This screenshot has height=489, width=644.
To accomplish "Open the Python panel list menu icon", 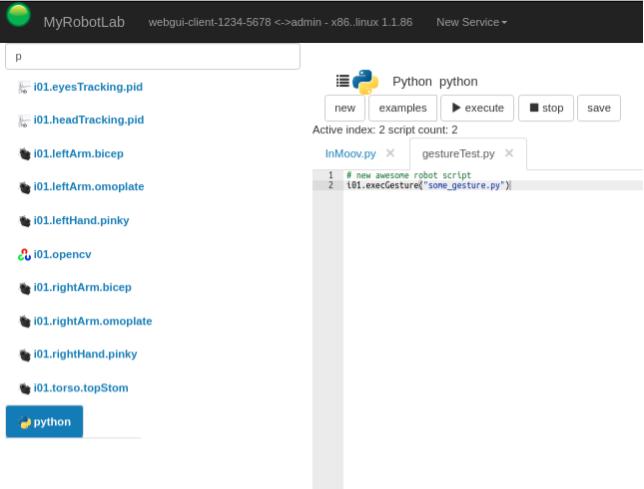I will point(343,81).
